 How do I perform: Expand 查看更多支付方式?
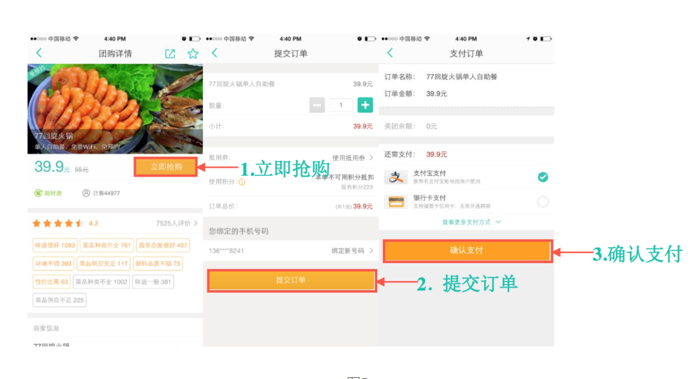click(471, 222)
